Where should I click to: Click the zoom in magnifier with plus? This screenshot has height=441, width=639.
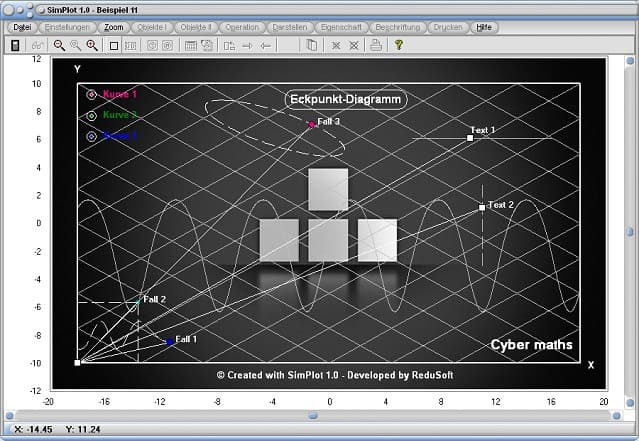92,45
